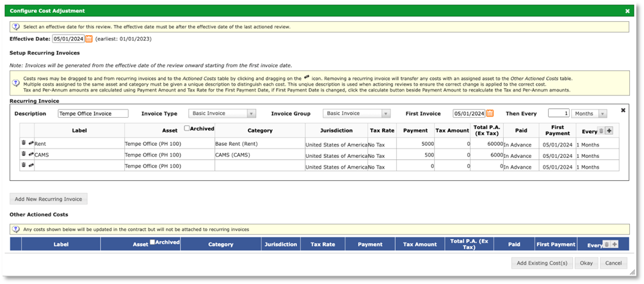Click the Asset cell in the Rent row
Image resolution: width=644 pixels, height=284 pixels.
click(170, 144)
